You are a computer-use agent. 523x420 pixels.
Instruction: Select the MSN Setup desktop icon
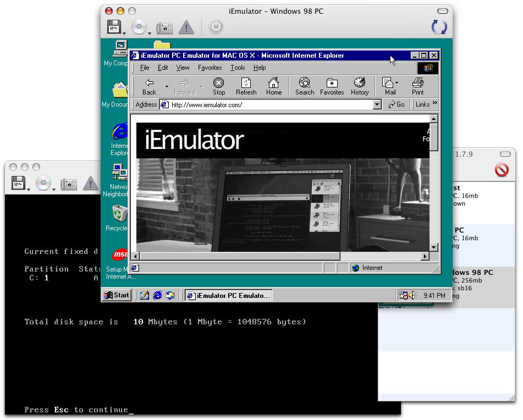click(x=120, y=264)
